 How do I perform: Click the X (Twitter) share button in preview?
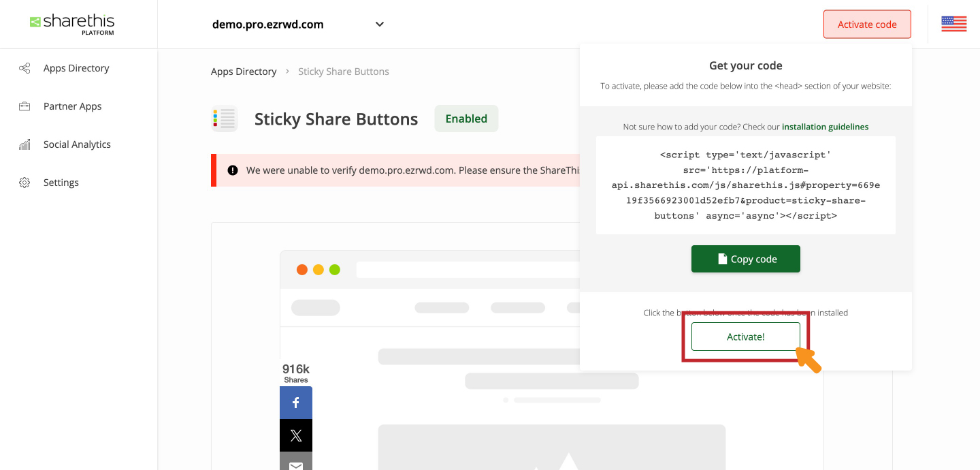tap(296, 435)
